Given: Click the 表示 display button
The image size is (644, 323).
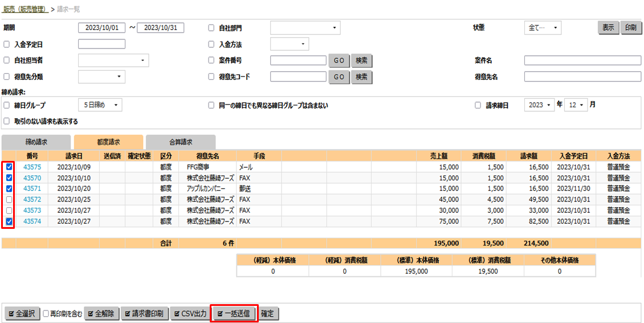Looking at the screenshot, I should coord(608,27).
